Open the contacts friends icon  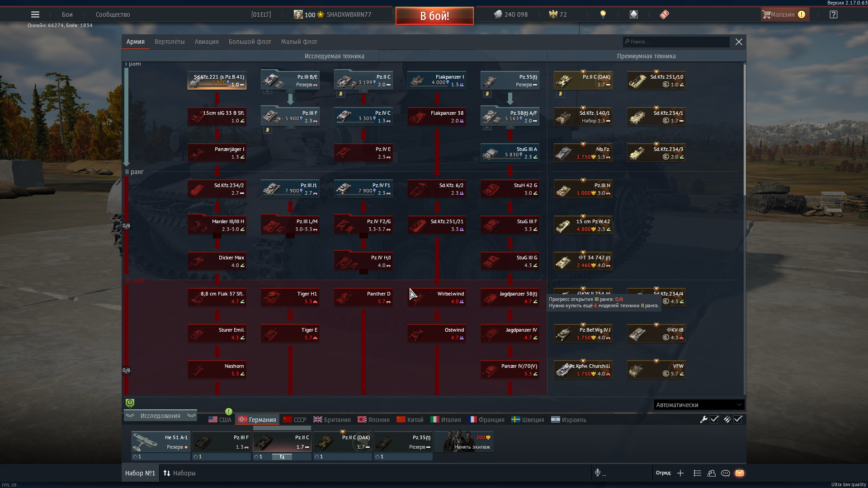point(712,473)
